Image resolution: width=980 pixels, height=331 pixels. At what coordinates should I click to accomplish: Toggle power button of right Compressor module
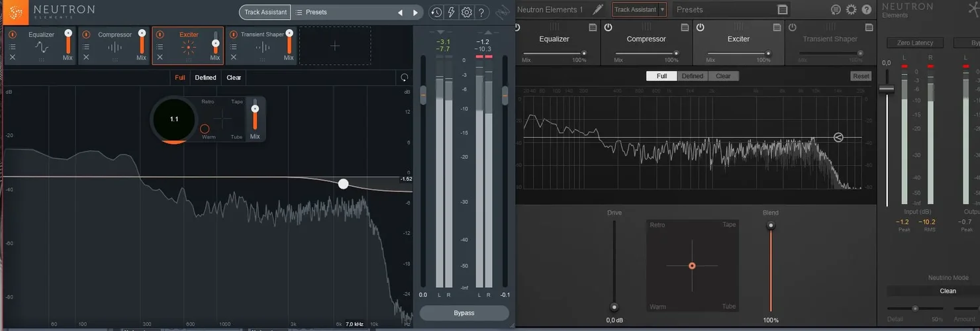(x=608, y=27)
